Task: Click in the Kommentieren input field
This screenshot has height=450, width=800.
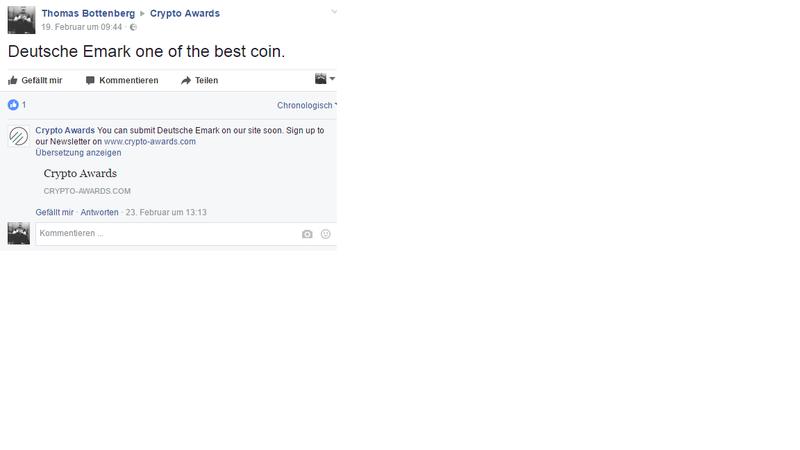Action: pos(168,234)
